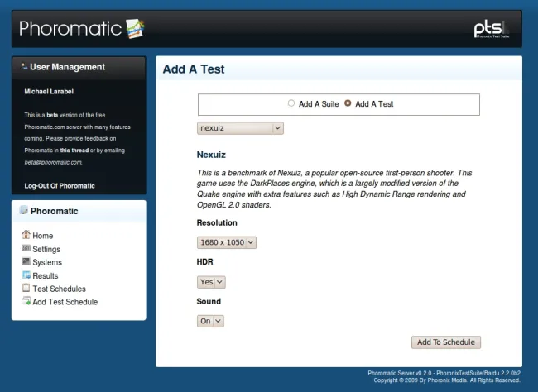
Task: Click the Phoromatic logo icon in header
Action: click(x=135, y=30)
